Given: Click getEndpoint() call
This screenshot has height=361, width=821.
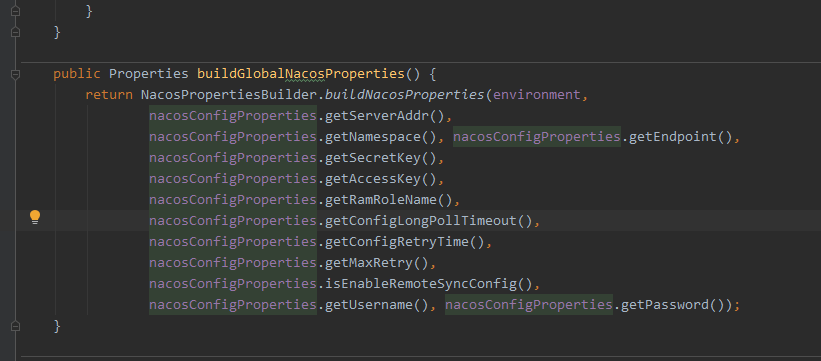Looking at the screenshot, I should click(680, 137).
